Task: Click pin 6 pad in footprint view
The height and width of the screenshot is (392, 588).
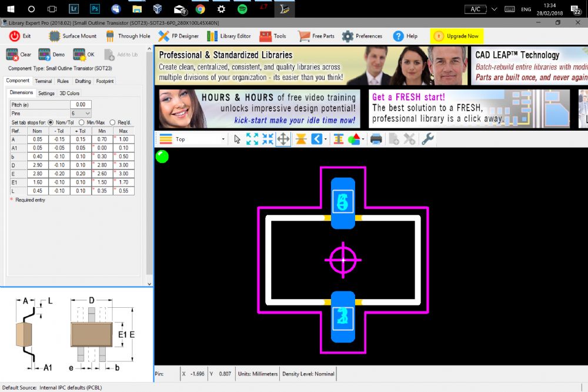Action: (343, 203)
